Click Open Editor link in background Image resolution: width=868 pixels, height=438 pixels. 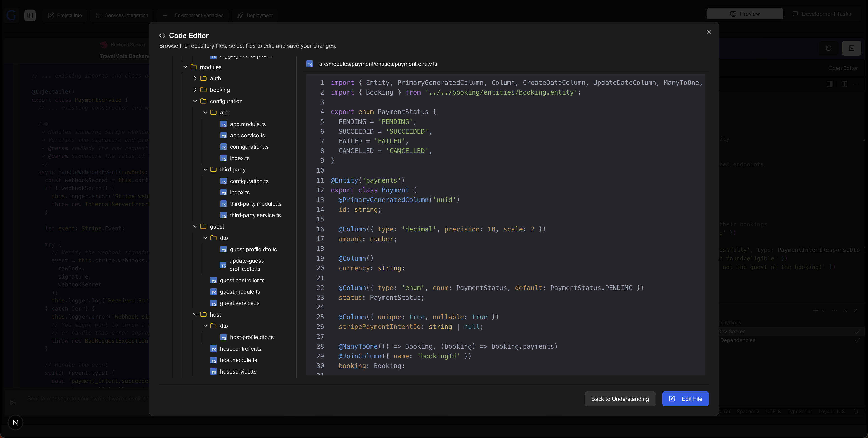point(843,68)
